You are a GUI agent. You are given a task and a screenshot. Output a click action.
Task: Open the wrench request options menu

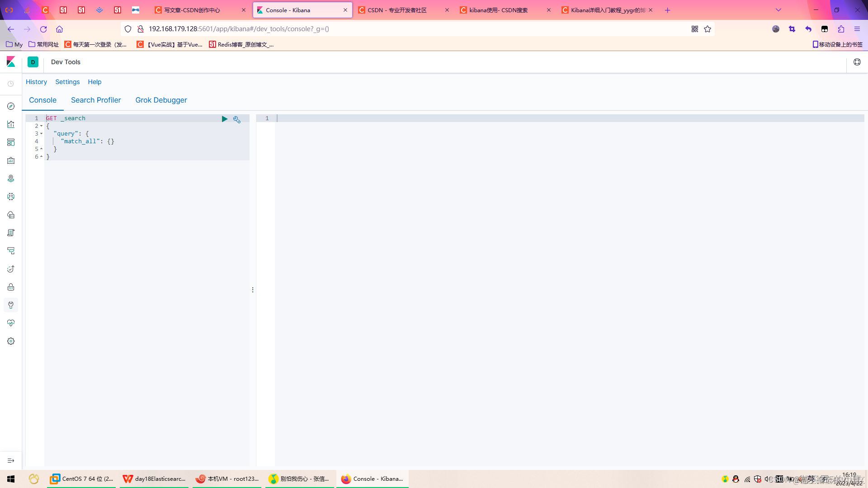(237, 119)
